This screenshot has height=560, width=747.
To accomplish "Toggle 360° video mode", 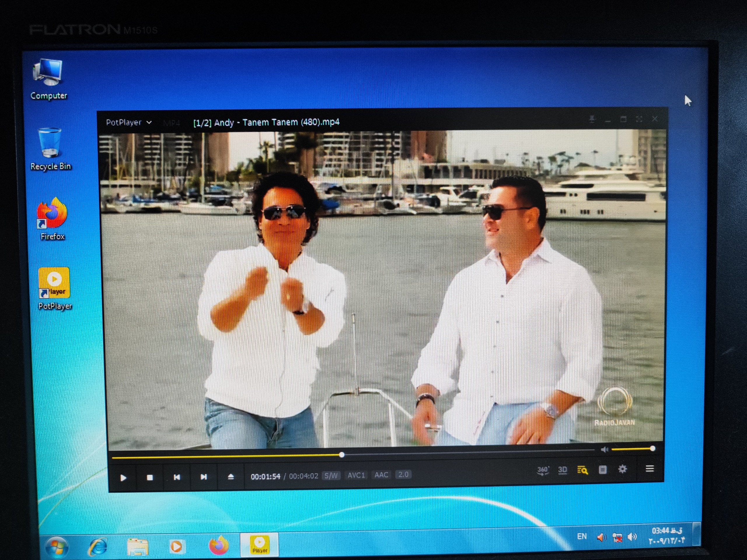I will [543, 470].
